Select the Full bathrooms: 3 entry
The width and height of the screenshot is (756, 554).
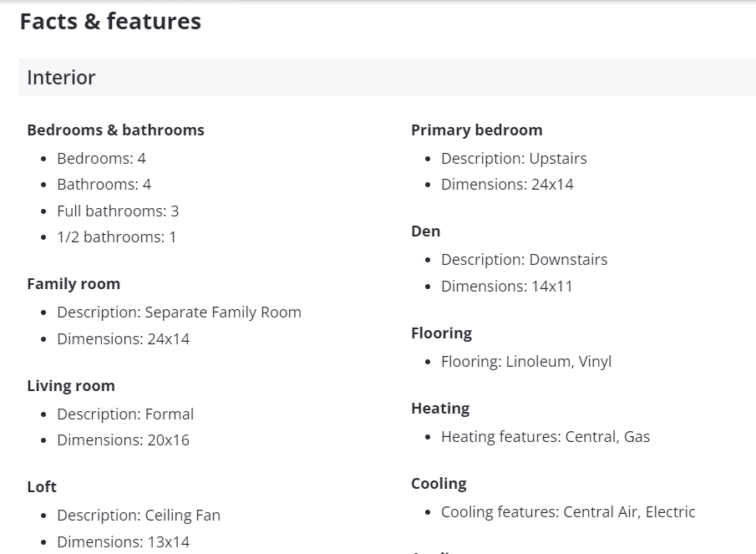[x=118, y=211]
